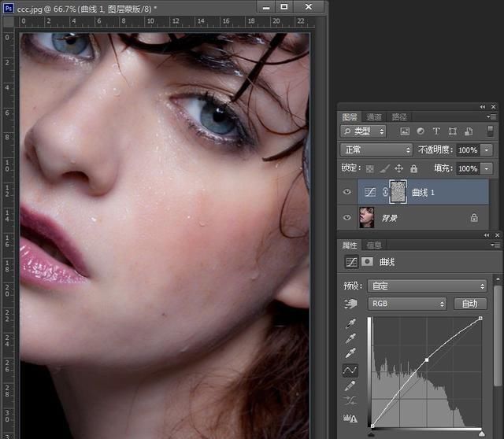Filter layers by adjustment layer icon
Screen dimensions: 504x439
[420, 131]
